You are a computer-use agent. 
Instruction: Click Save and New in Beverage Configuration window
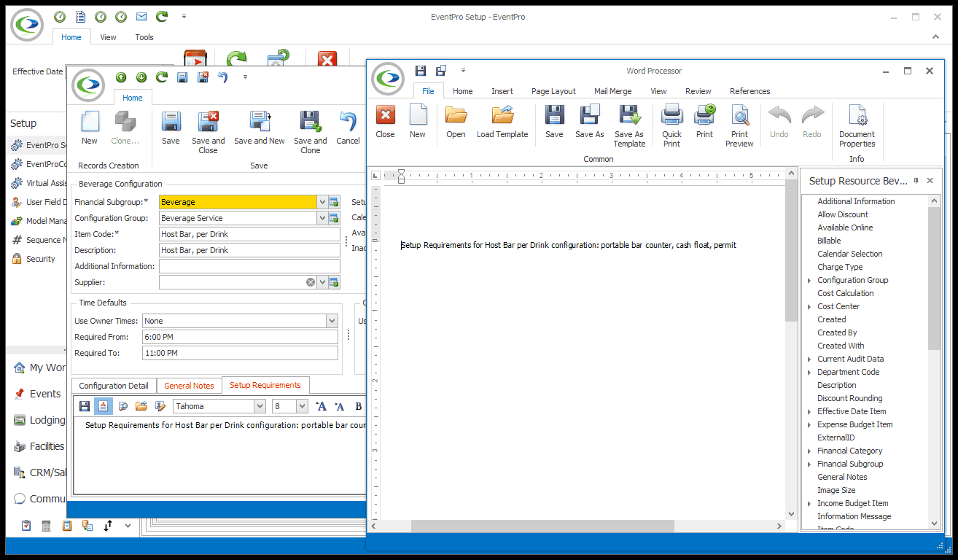pyautogui.click(x=260, y=128)
